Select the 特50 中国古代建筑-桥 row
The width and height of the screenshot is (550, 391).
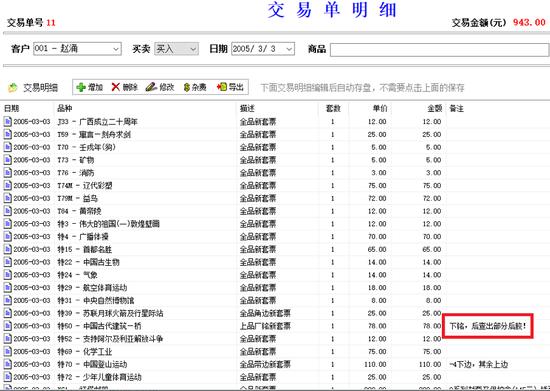pos(275,326)
